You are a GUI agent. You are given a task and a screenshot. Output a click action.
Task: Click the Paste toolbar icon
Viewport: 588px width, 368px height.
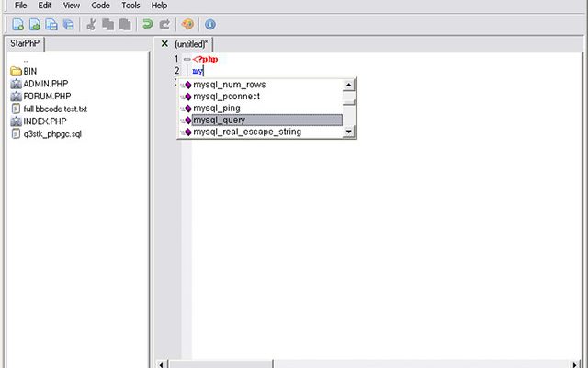point(124,25)
